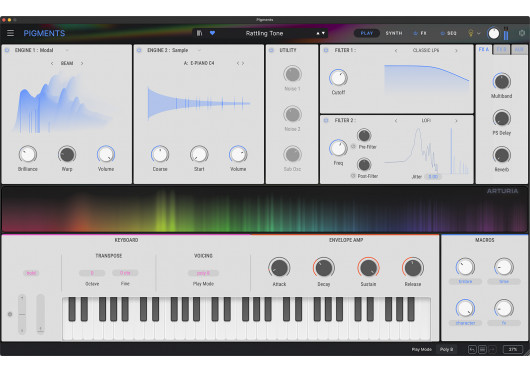This screenshot has width=530, height=371.
Task: Switch to the Synth view tab
Action: tap(394, 33)
